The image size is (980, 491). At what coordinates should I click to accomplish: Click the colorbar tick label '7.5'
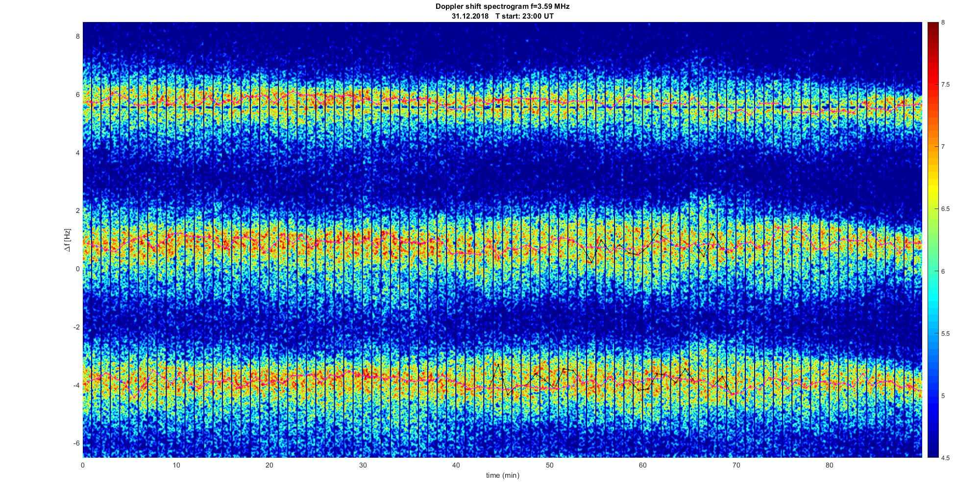[946, 85]
